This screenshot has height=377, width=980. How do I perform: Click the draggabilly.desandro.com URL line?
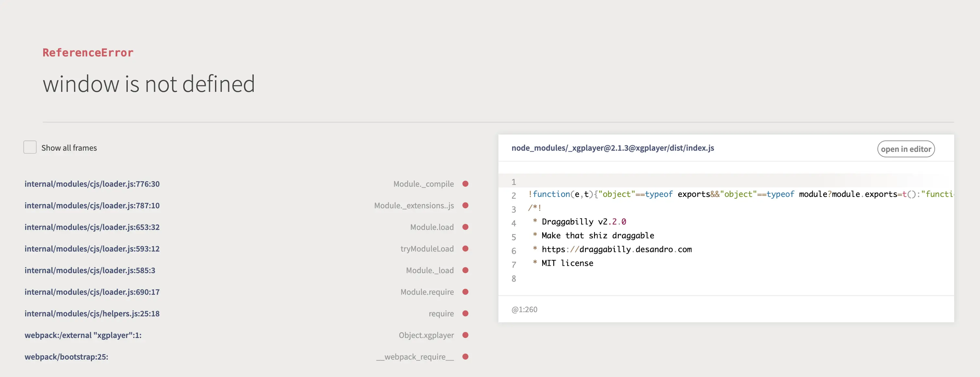point(612,249)
